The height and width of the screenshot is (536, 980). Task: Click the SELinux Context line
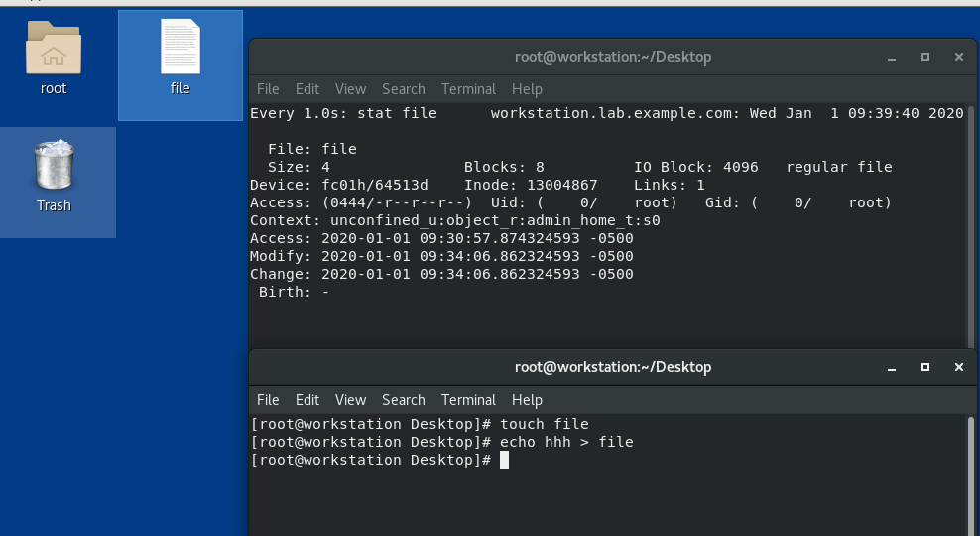pyautogui.click(x=455, y=220)
